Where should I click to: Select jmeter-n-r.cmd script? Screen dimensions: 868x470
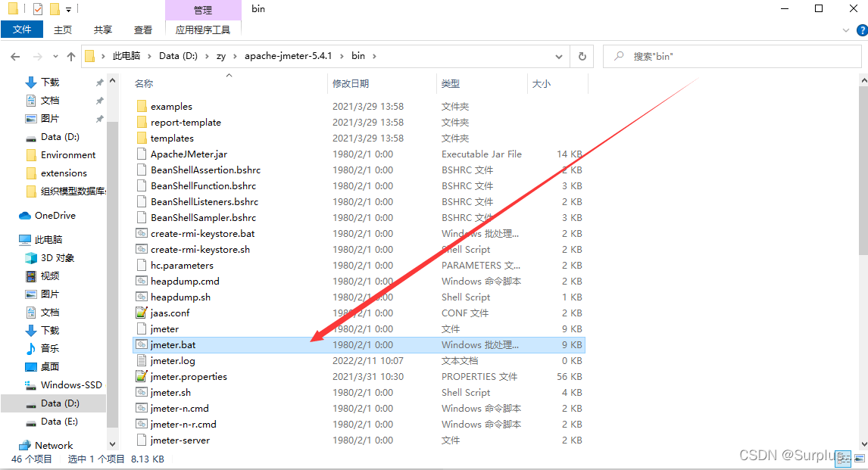pyautogui.click(x=183, y=425)
